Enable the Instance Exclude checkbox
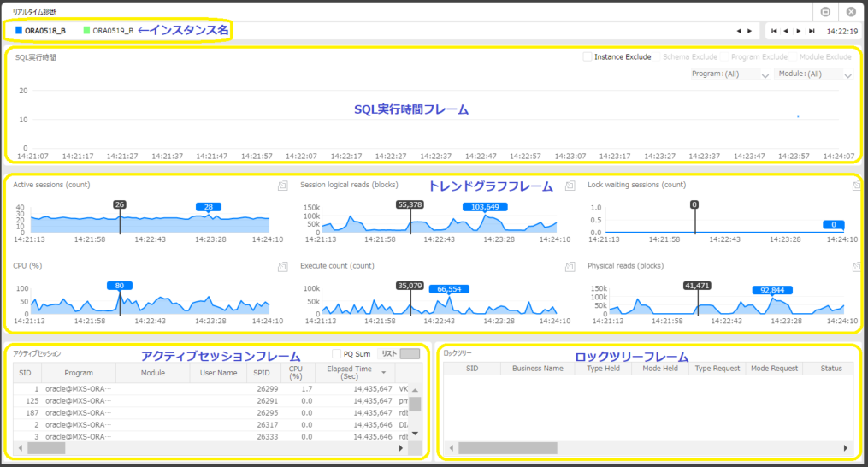Image resolution: width=868 pixels, height=467 pixels. click(x=588, y=57)
